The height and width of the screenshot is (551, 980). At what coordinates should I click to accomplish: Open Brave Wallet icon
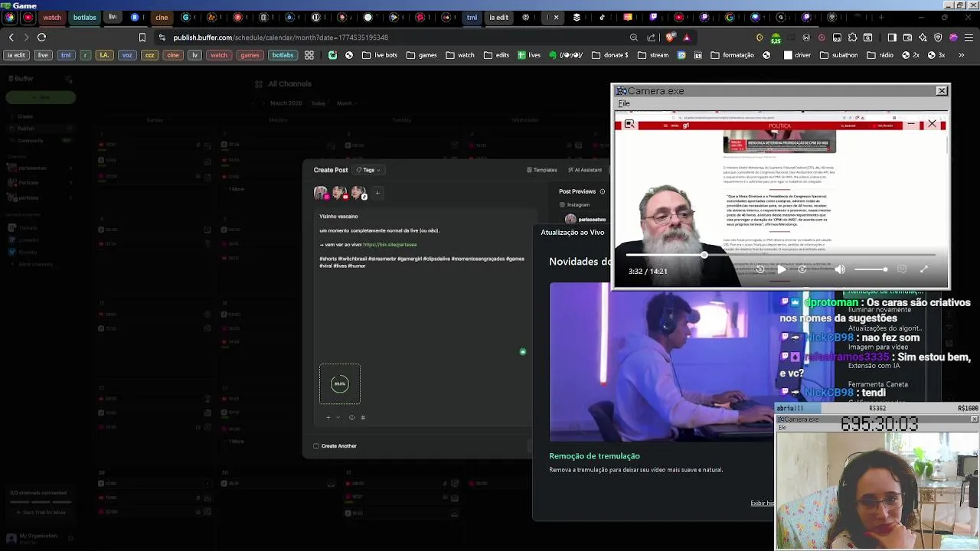(x=907, y=37)
